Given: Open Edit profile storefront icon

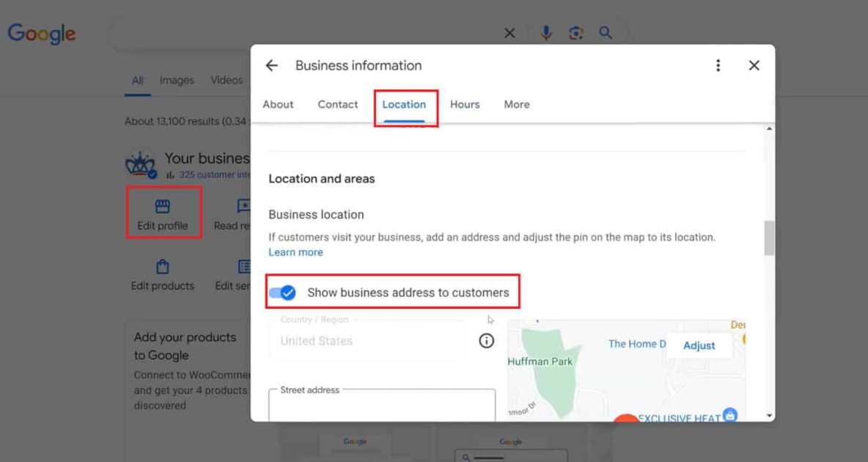Looking at the screenshot, I should tap(162, 206).
